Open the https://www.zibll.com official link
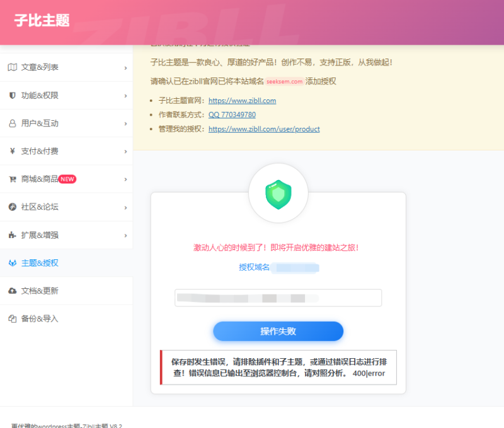 point(242,100)
